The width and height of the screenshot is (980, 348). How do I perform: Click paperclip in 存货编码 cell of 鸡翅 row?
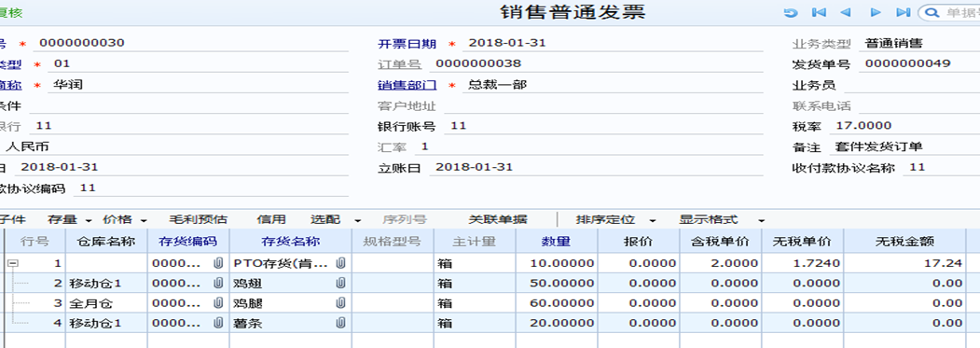(217, 284)
